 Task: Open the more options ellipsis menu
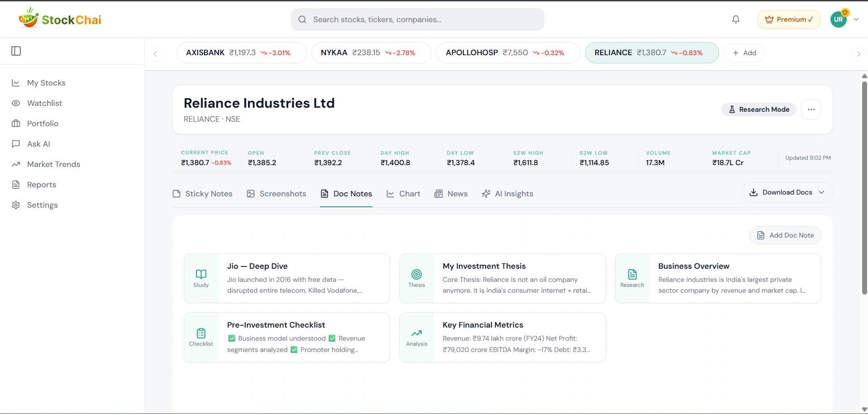[x=811, y=109]
